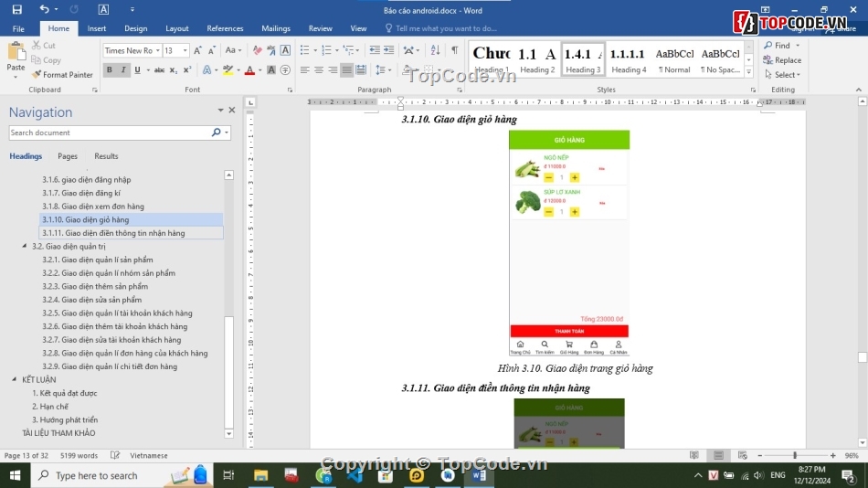Open Change Case dropdown
The image size is (868, 488).
pyautogui.click(x=232, y=50)
